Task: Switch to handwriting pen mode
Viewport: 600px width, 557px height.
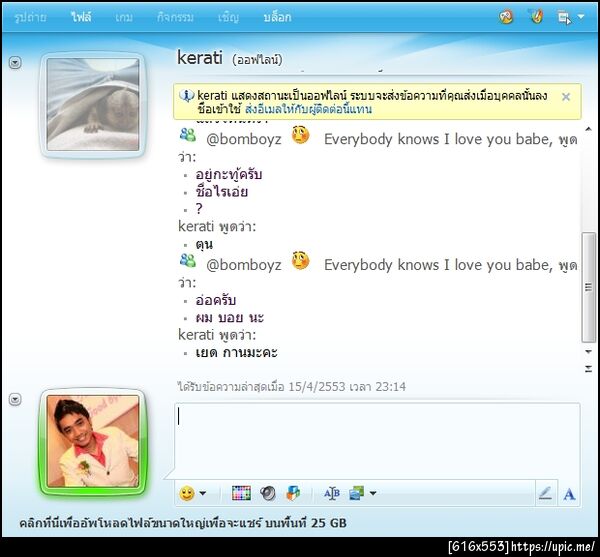Action: pos(545,493)
